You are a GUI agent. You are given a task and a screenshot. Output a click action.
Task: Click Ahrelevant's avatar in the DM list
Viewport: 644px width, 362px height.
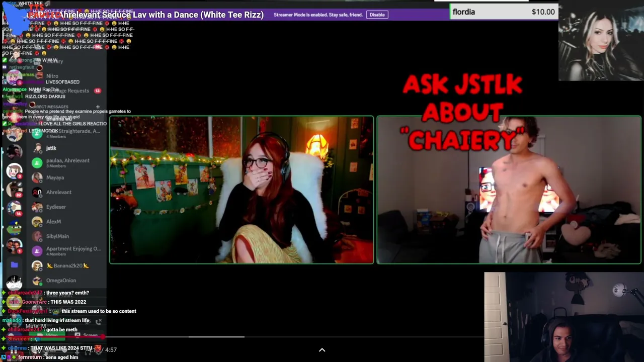[37, 192]
